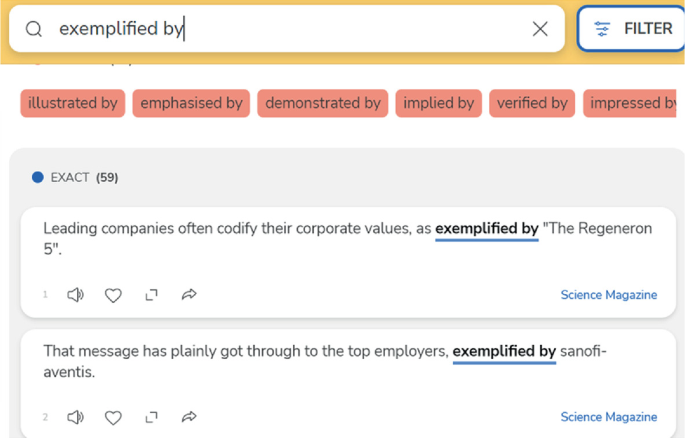Open Science Magazine source of second result
This screenshot has height=438, width=685.
click(x=608, y=417)
